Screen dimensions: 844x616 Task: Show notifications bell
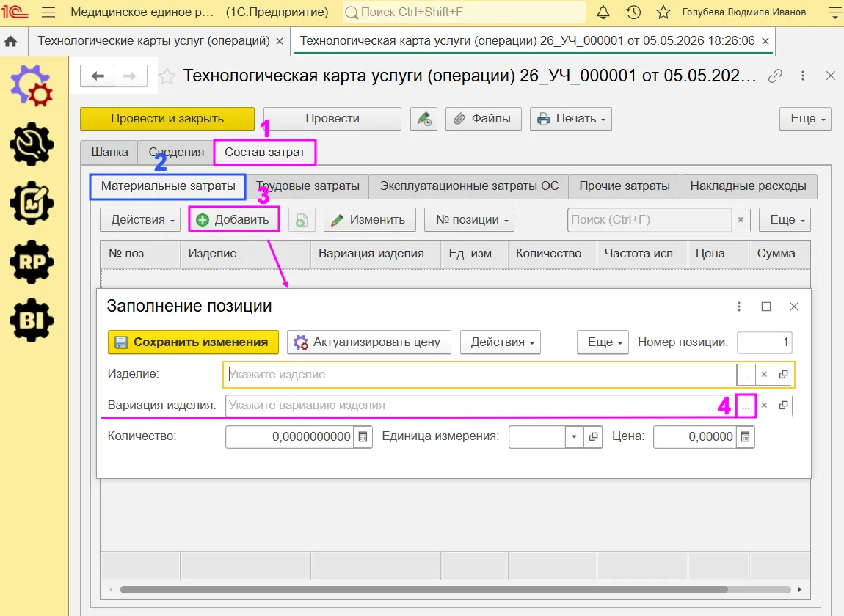[603, 12]
